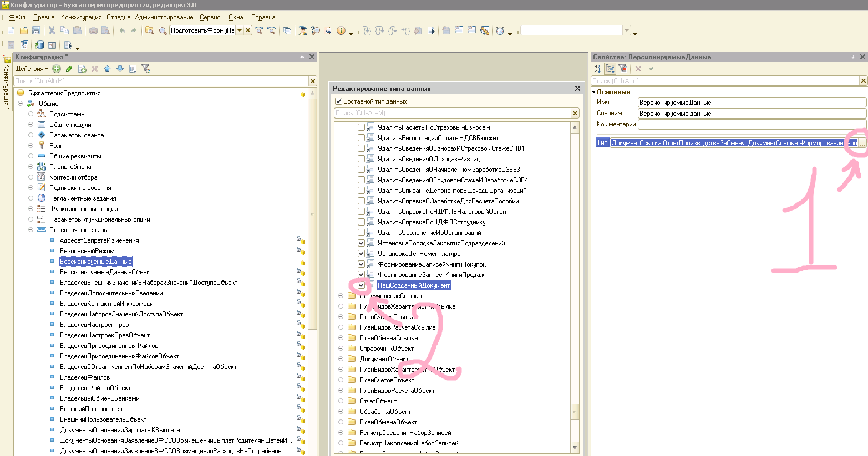
Task: Open the Файл menu
Action: (17, 17)
